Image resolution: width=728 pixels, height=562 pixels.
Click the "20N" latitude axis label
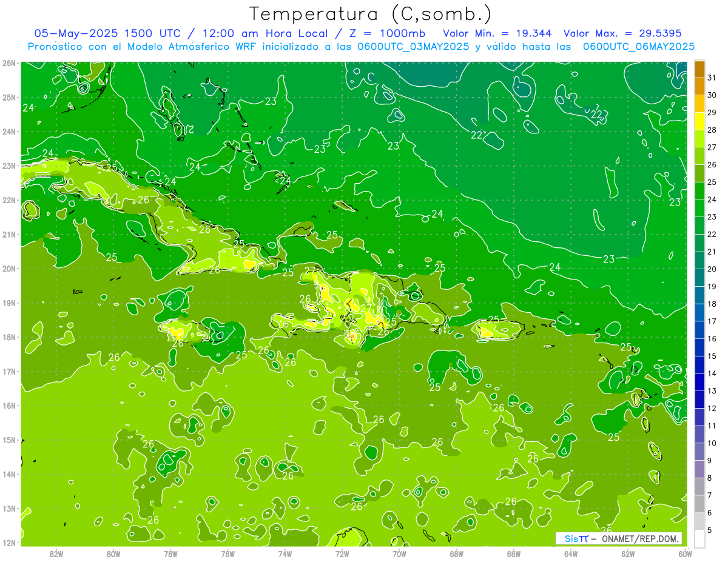tap(8, 269)
